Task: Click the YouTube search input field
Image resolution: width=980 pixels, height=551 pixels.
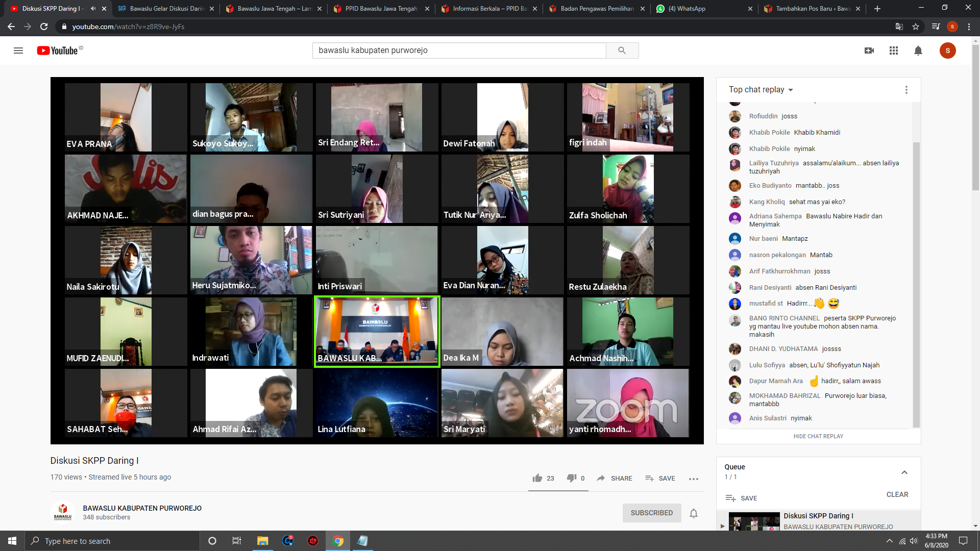Action: (x=459, y=51)
